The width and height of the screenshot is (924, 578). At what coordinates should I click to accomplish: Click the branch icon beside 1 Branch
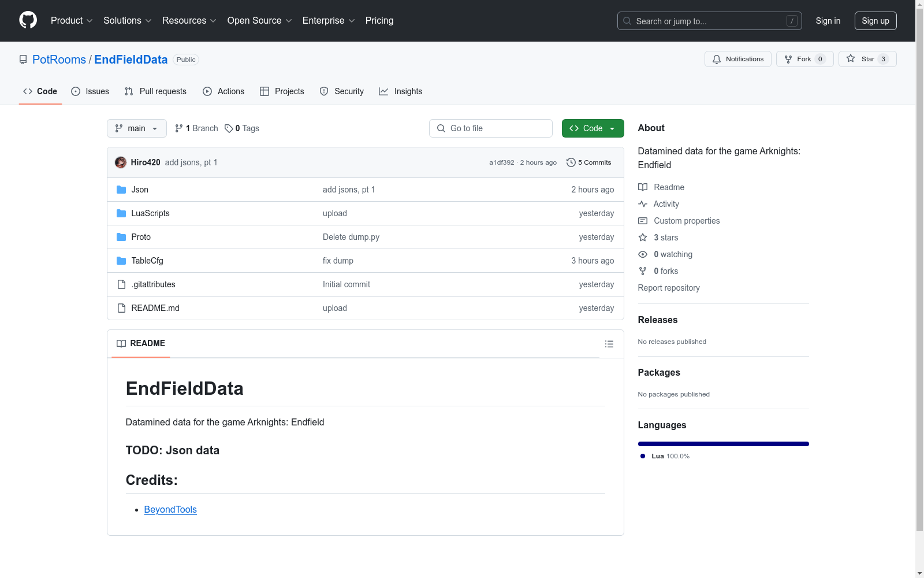pyautogui.click(x=179, y=128)
